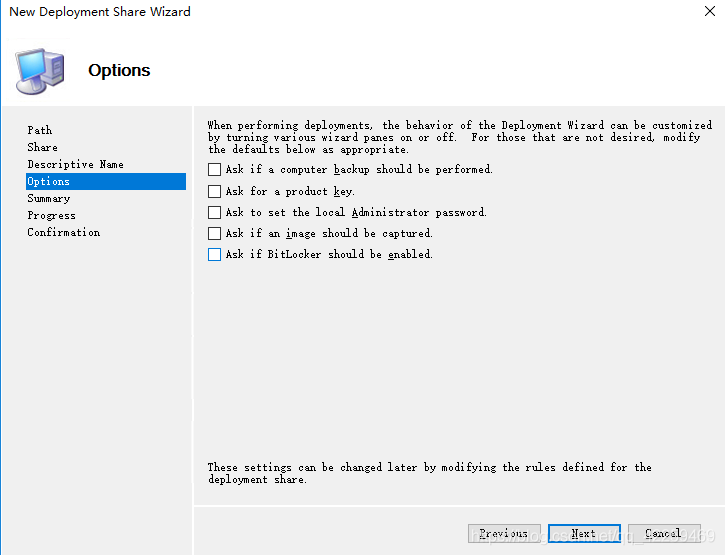Click the note about changing settings later
This screenshot has height=555, width=725.
[429, 473]
